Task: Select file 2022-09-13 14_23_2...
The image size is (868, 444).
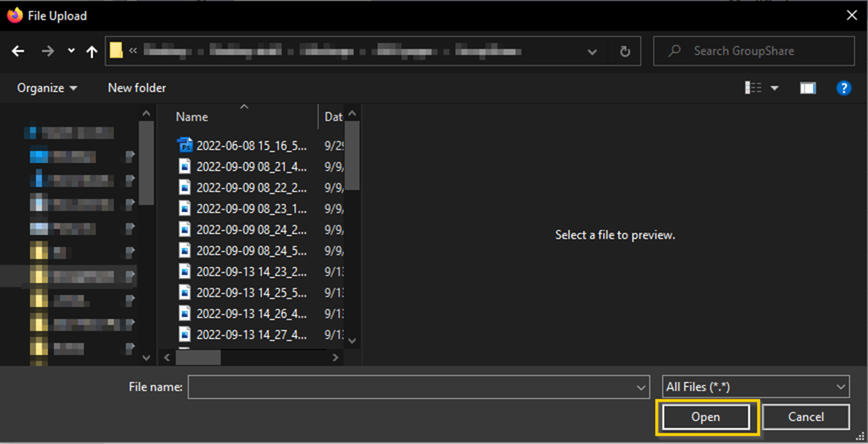Action: 251,271
